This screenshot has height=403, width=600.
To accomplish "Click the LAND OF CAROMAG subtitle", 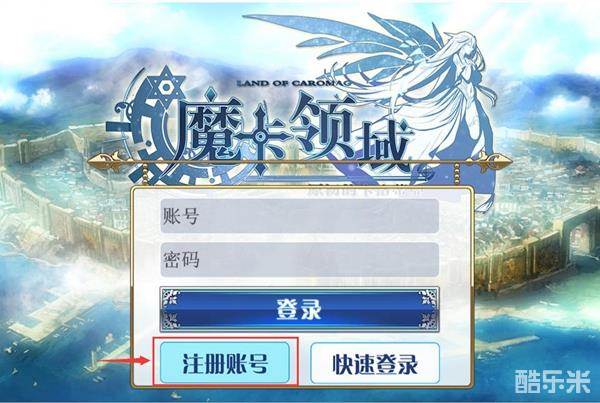I will [x=293, y=83].
